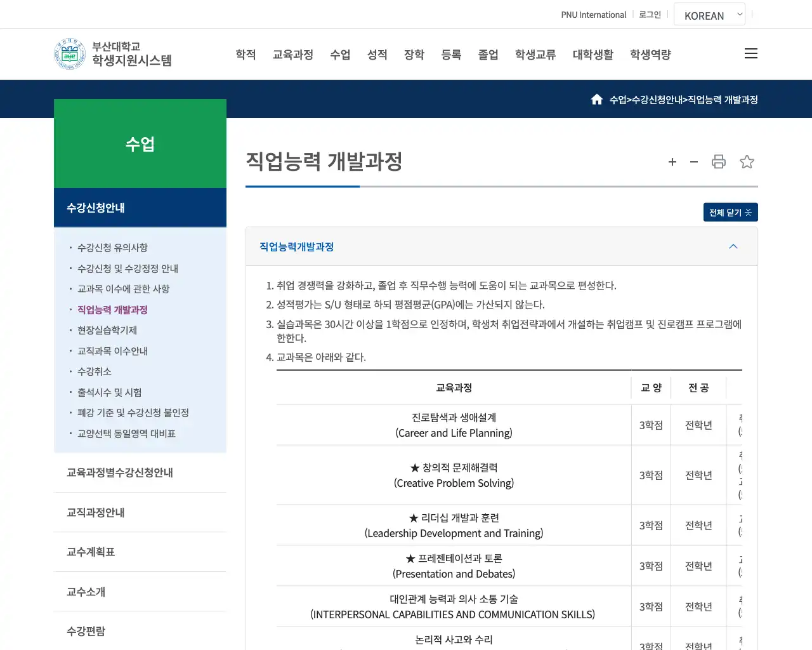Open the 교육과정 top menu
Viewport: 812px width, 650px height.
pyautogui.click(x=293, y=55)
